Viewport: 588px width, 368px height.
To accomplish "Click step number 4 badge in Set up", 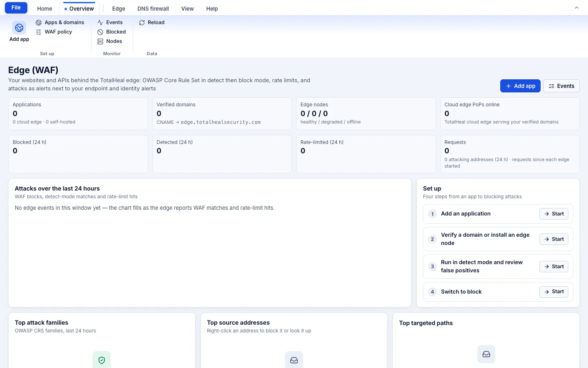I will click(432, 292).
